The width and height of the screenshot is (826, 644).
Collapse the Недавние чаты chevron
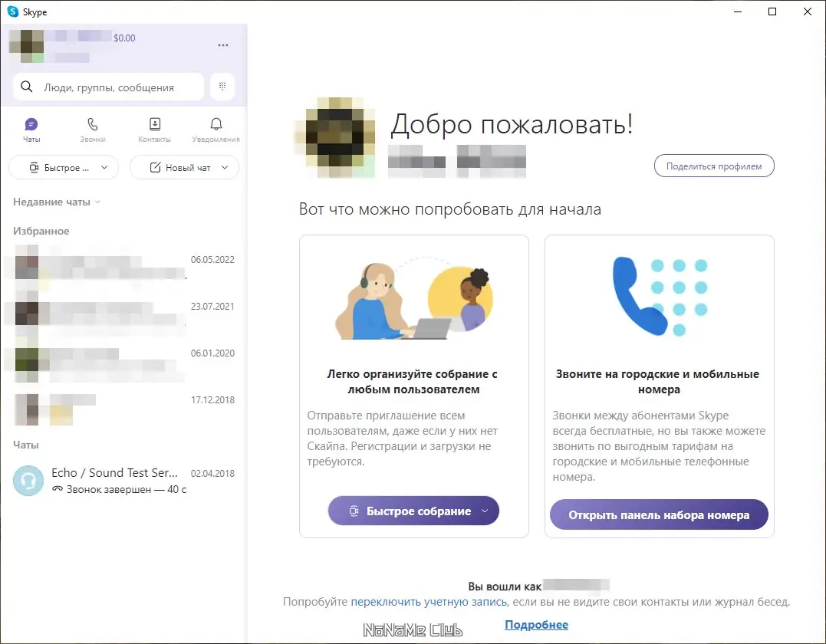point(97,202)
